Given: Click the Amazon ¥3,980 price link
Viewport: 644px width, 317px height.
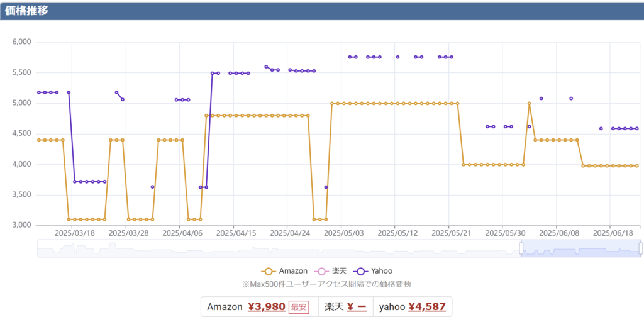Looking at the screenshot, I should click(267, 307).
